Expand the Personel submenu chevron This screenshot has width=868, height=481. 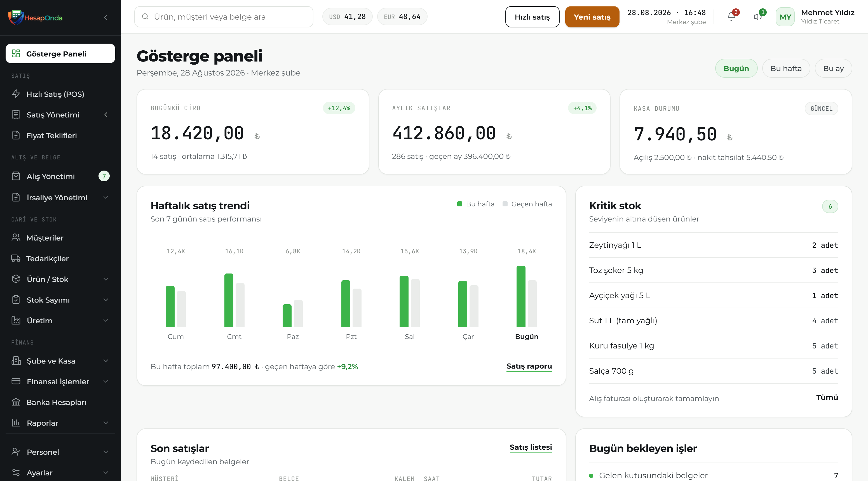pyautogui.click(x=106, y=452)
